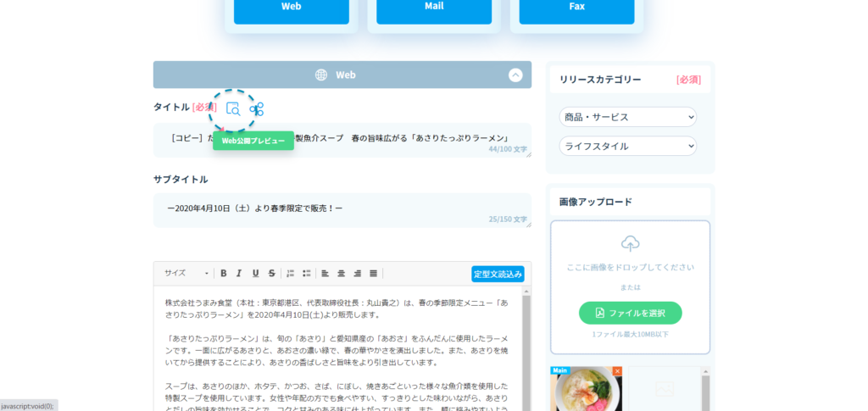Click the 定型文読込み button

[x=498, y=274]
